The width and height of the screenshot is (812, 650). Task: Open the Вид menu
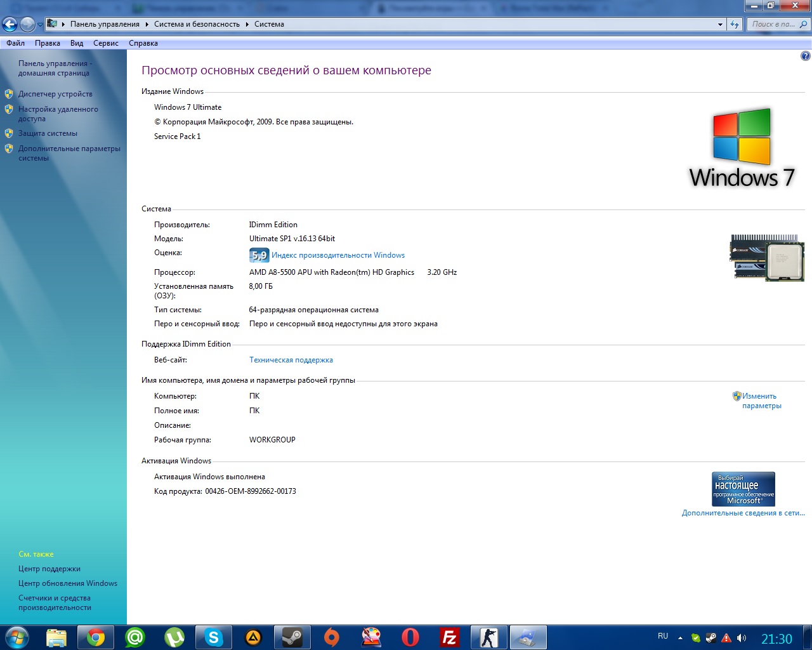(77, 43)
